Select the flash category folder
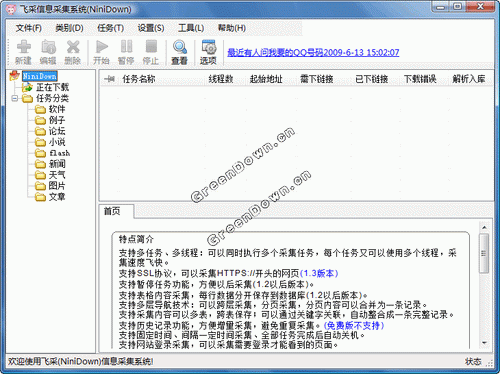 (x=59, y=153)
